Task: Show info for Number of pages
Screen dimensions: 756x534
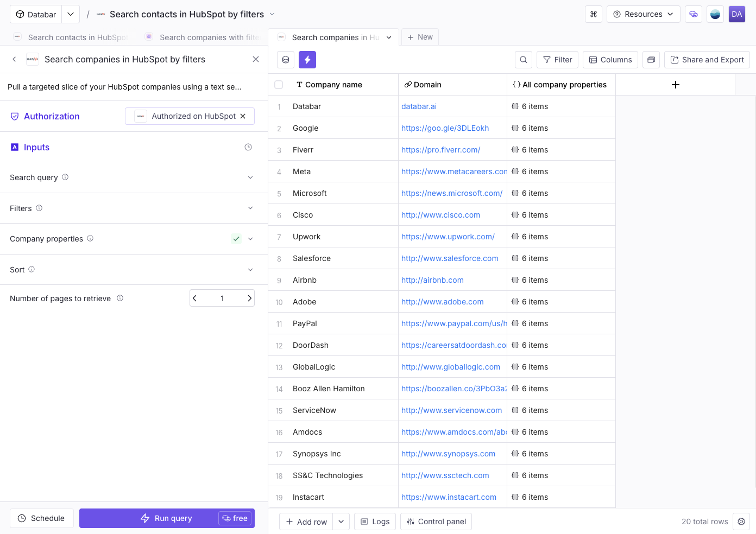Action: (x=120, y=298)
